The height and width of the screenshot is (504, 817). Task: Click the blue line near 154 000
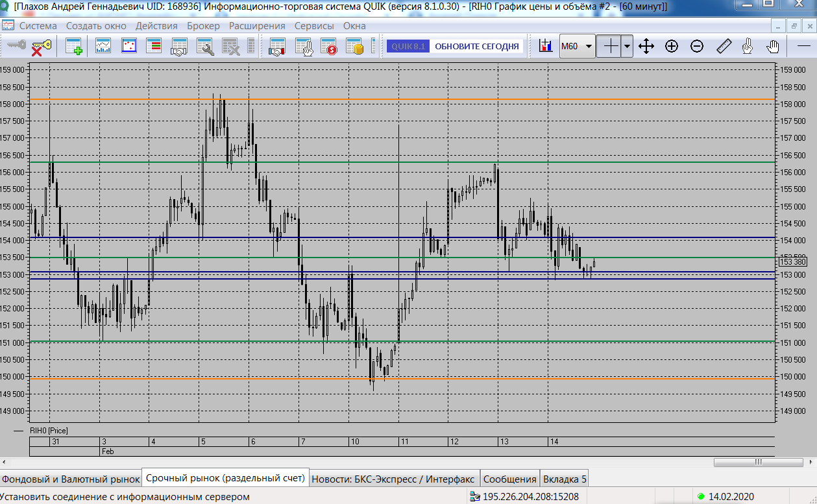coord(402,237)
